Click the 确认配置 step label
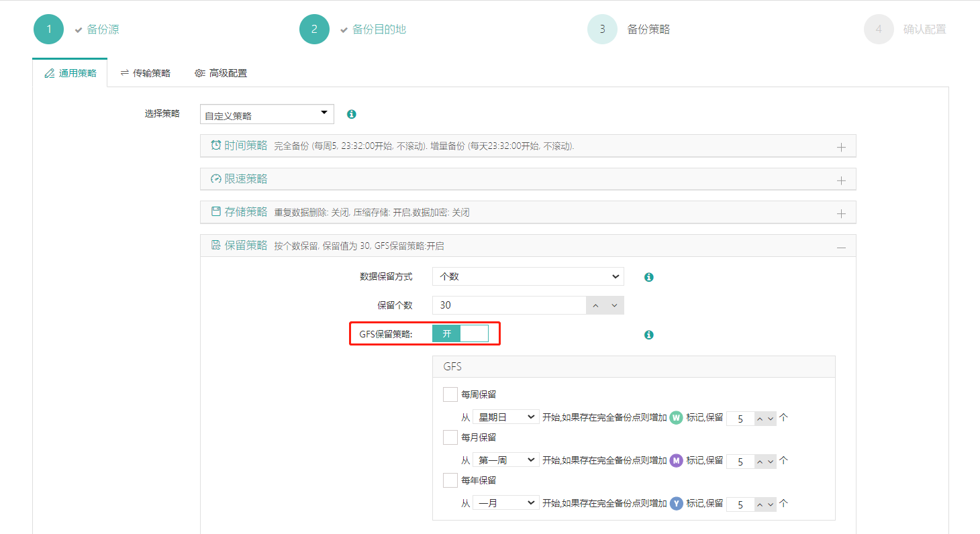Image resolution: width=980 pixels, height=534 pixels. point(925,30)
